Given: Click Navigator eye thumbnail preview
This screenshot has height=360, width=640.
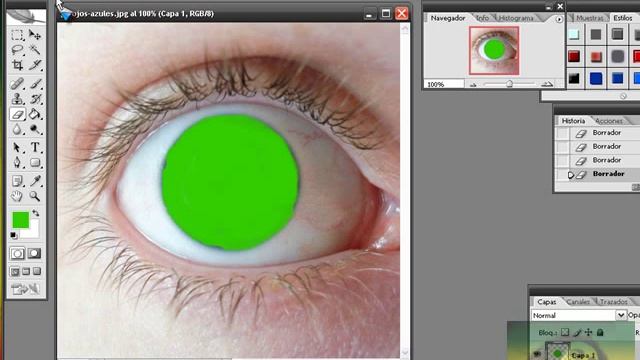Looking at the screenshot, I should 494,51.
